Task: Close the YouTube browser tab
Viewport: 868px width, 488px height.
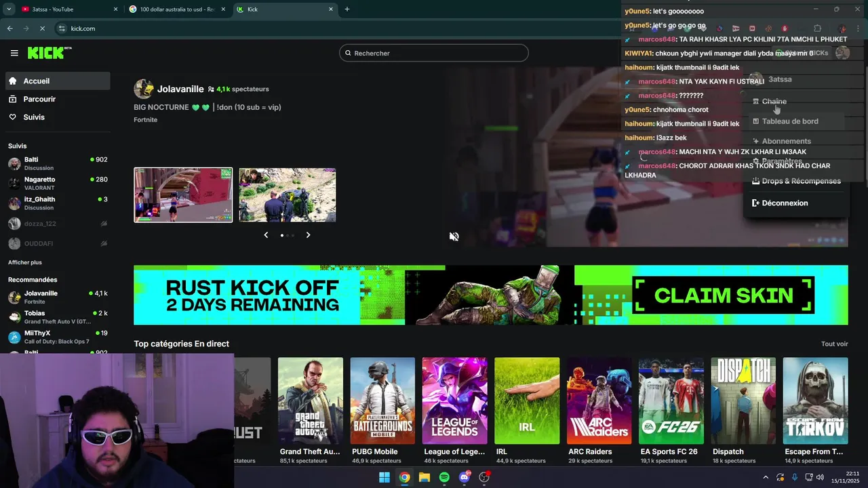Action: click(115, 9)
